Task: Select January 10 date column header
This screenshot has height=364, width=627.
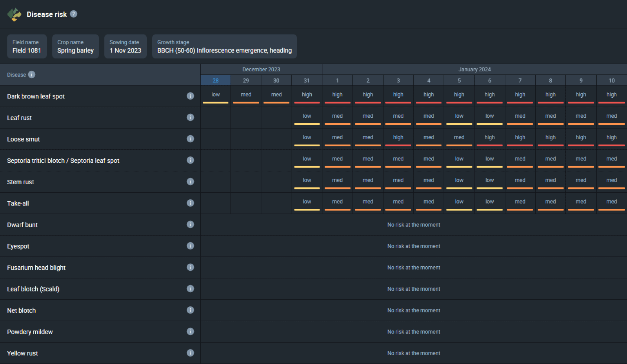Action: click(x=611, y=81)
